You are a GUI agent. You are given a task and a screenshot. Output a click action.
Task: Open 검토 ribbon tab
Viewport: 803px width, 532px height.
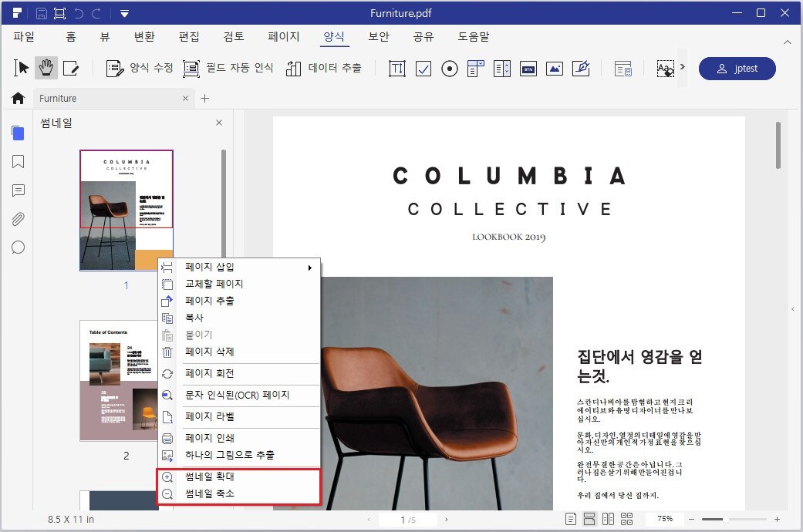point(234,37)
